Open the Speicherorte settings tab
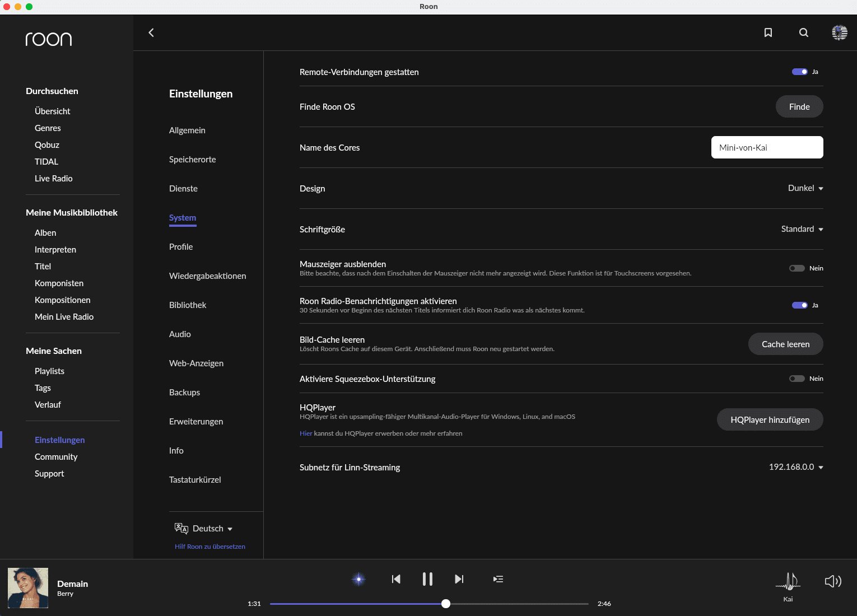The image size is (857, 616). pos(192,160)
